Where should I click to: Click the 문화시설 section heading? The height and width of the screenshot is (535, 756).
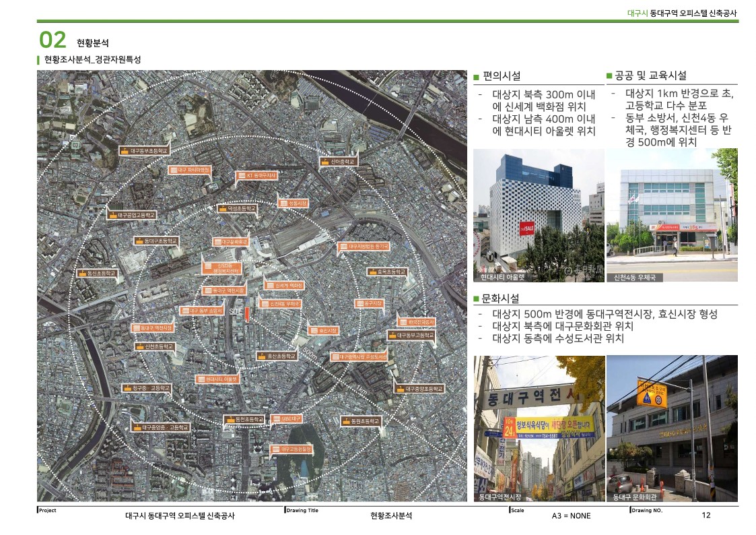[500, 298]
